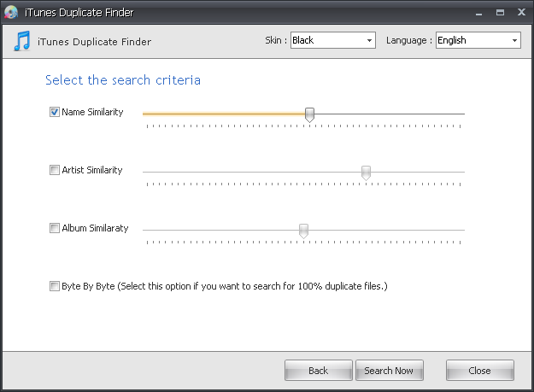This screenshot has height=392, width=534.
Task: Click the Artist Similarity slider handle
Action: point(366,172)
